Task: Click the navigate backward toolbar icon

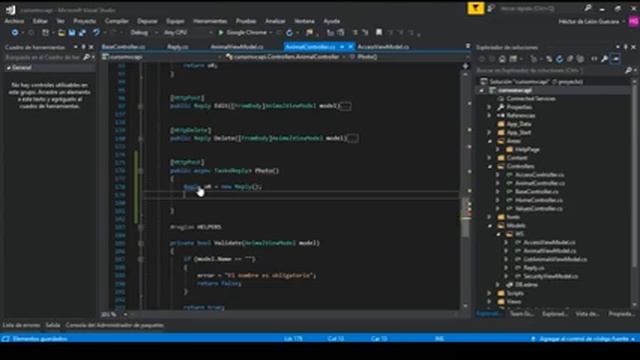Action: click(x=15, y=32)
